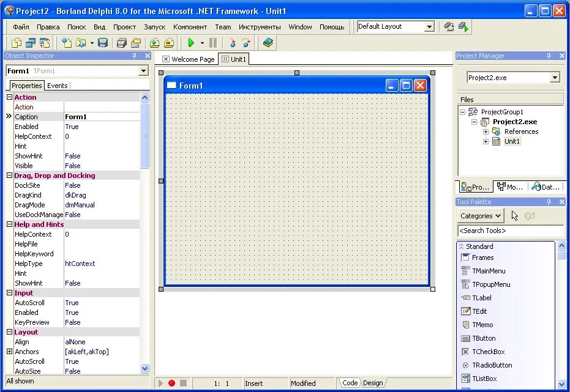This screenshot has height=392, width=570.
Task: Click the Step Over debug icon
Action: [x=246, y=43]
